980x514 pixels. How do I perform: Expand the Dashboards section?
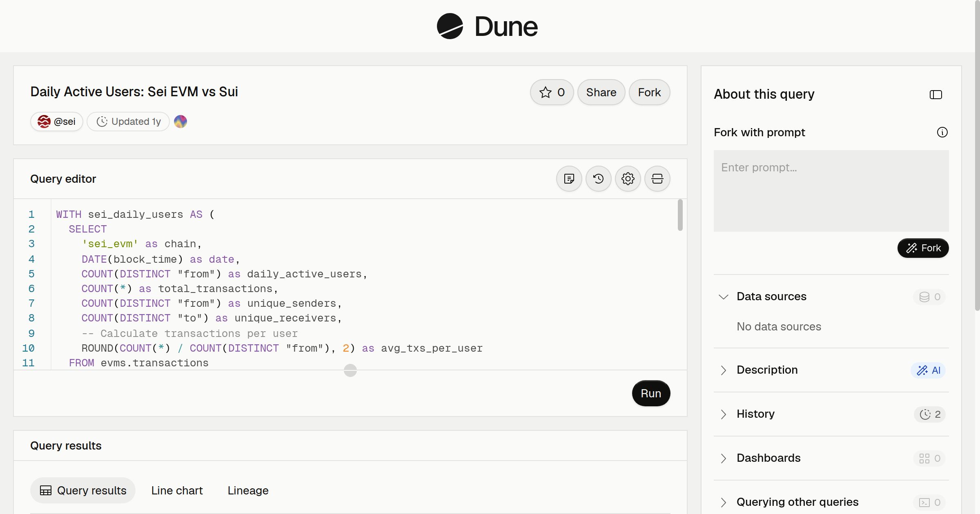724,458
